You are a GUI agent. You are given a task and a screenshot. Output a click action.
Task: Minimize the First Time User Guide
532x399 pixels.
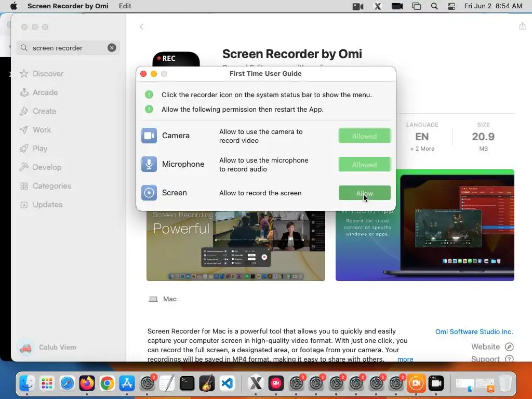[x=154, y=74]
